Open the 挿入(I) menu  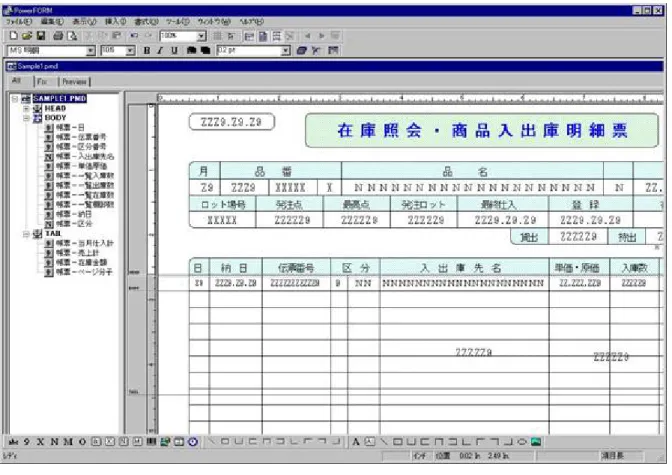(x=115, y=21)
